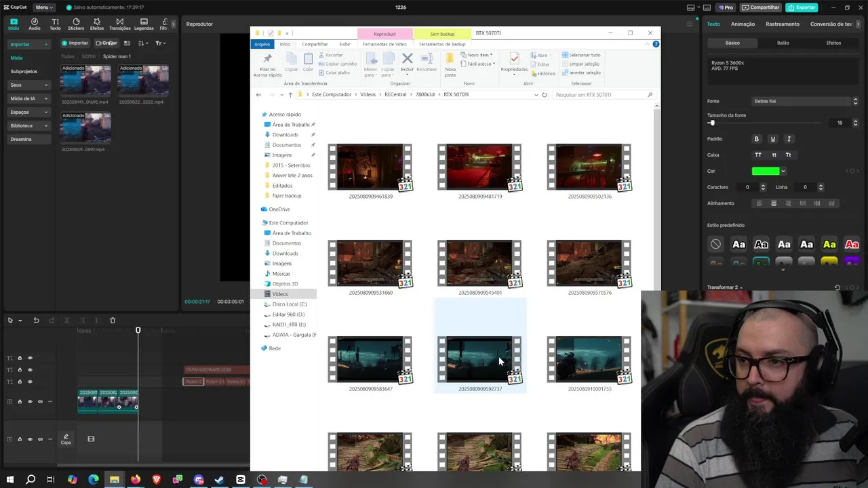Open the CapCut Menu dropdown

(x=44, y=7)
